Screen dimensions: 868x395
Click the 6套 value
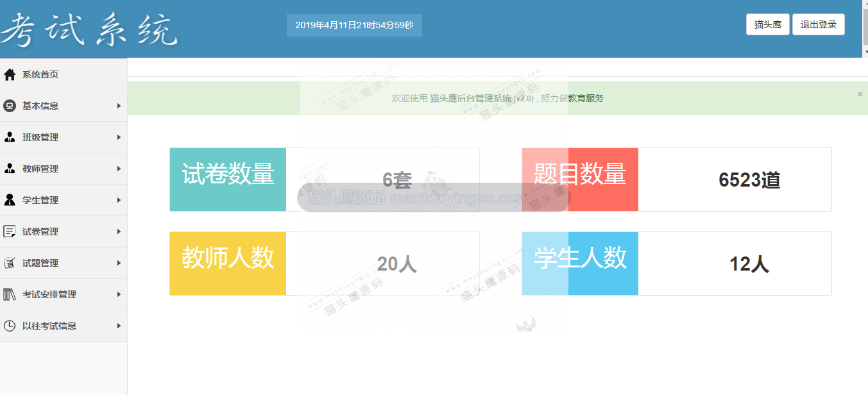click(396, 180)
